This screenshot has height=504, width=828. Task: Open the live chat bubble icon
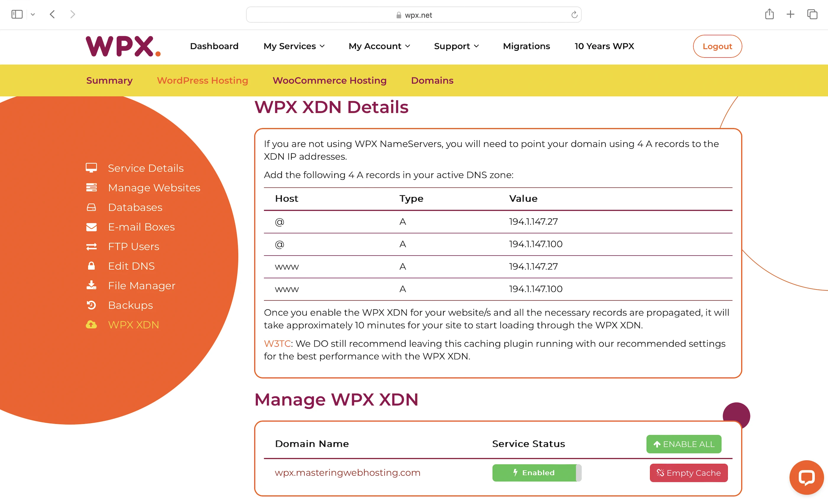coord(806,477)
